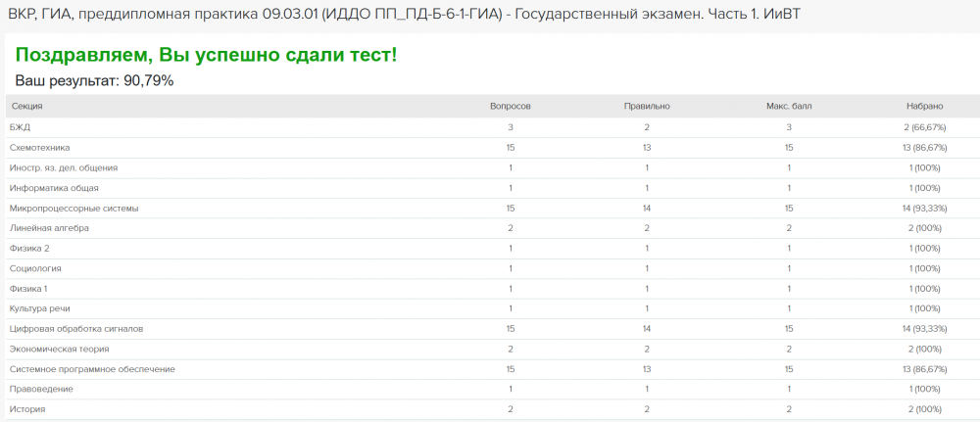Viewport: 980px width, 422px height.
Task: Click the green success message heading
Action: point(206,54)
